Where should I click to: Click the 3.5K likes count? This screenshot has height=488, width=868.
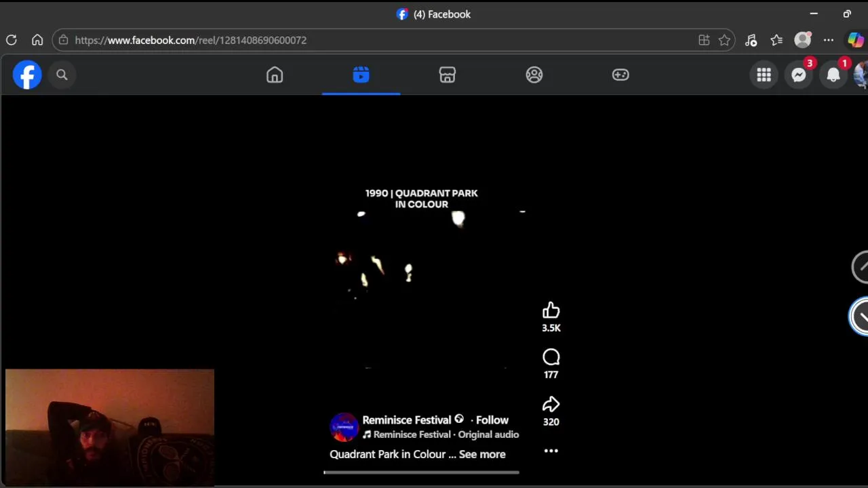(551, 328)
